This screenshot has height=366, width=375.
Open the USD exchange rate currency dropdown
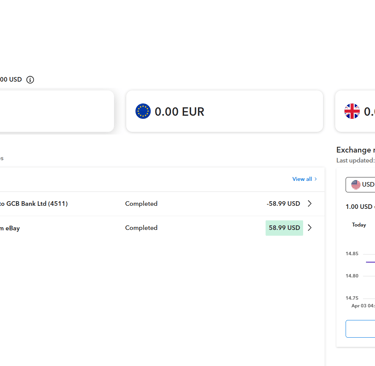coord(360,185)
